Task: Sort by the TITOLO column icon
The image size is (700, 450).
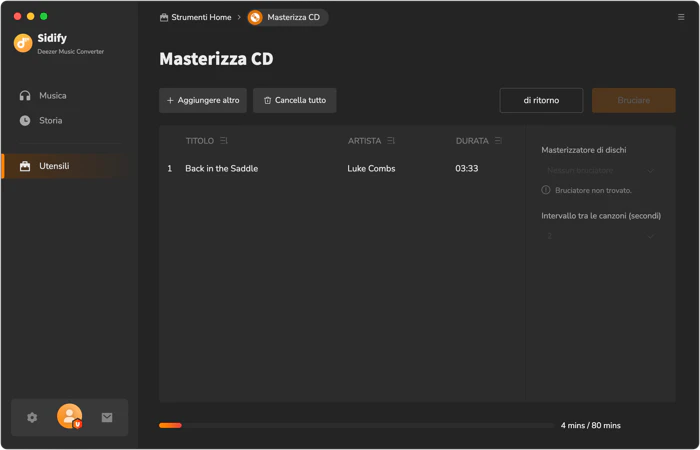Action: click(224, 141)
